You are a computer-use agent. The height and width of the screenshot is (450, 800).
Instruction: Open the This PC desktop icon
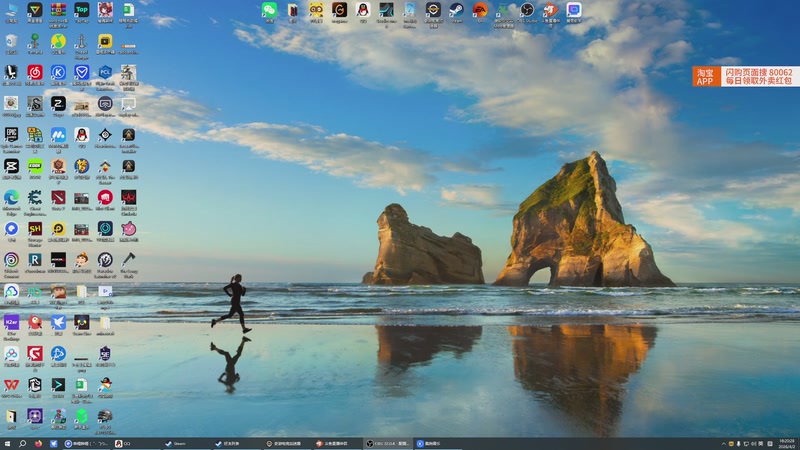point(11,11)
